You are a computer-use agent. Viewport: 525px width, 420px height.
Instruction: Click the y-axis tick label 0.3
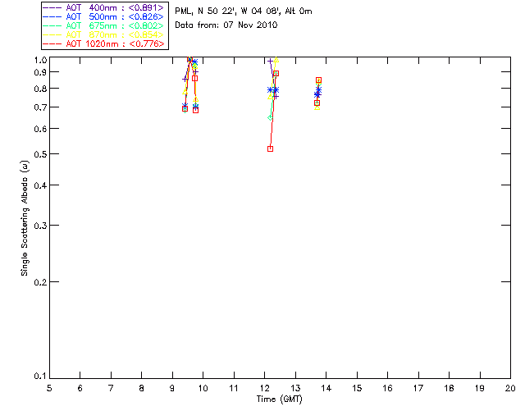point(40,226)
